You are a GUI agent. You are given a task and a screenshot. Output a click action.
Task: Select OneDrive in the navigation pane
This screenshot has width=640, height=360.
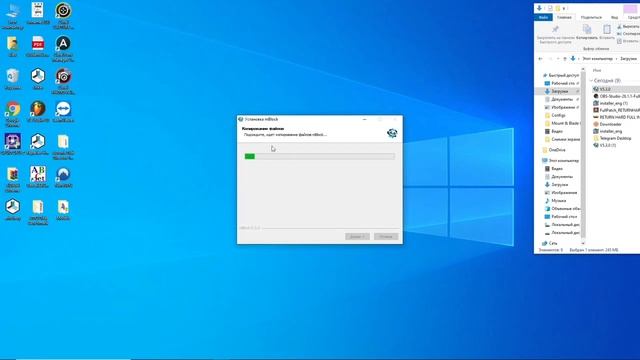pos(554,150)
